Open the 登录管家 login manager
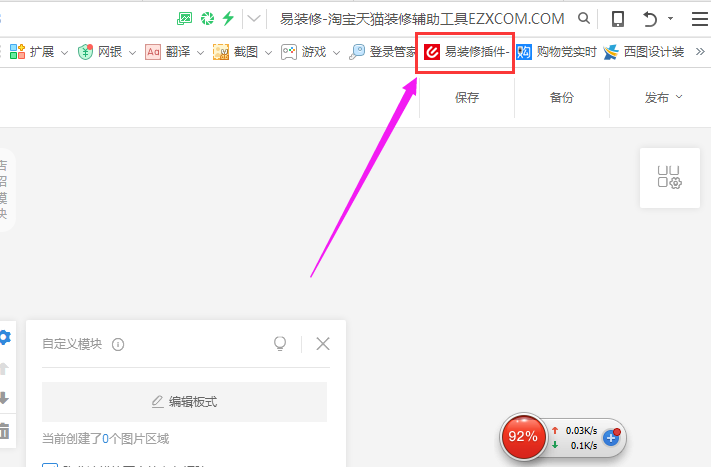The height and width of the screenshot is (467, 711). point(382,52)
